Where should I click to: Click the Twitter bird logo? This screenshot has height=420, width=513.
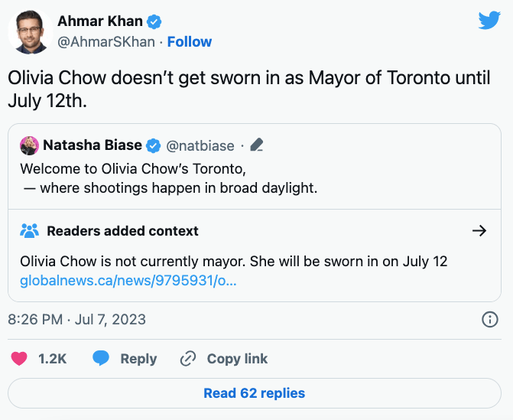click(x=489, y=21)
